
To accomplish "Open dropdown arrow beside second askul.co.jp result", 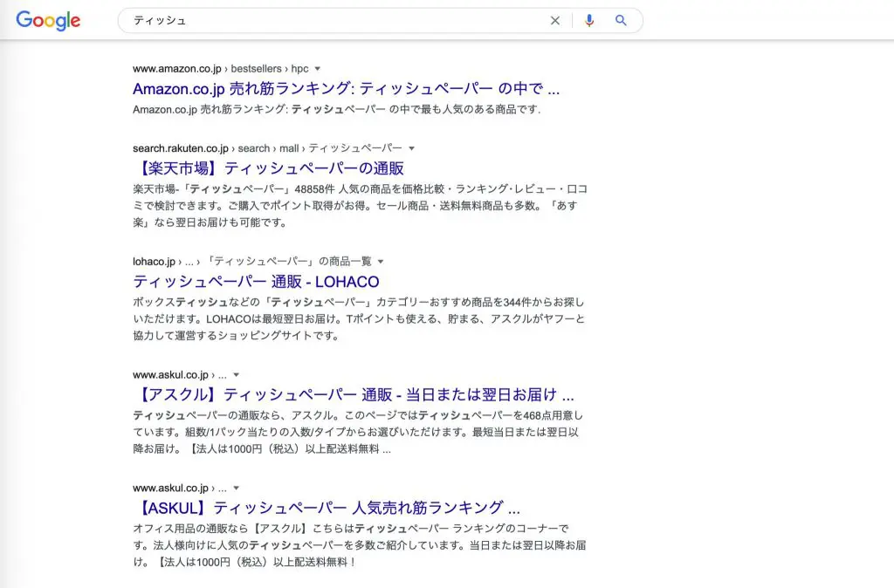I will [x=236, y=489].
